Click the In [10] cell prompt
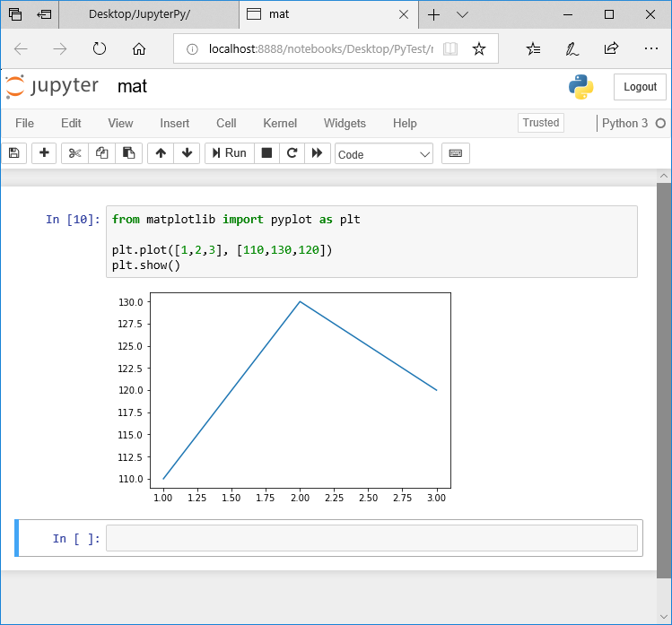Screen dimensions: 672x625 coord(73,220)
